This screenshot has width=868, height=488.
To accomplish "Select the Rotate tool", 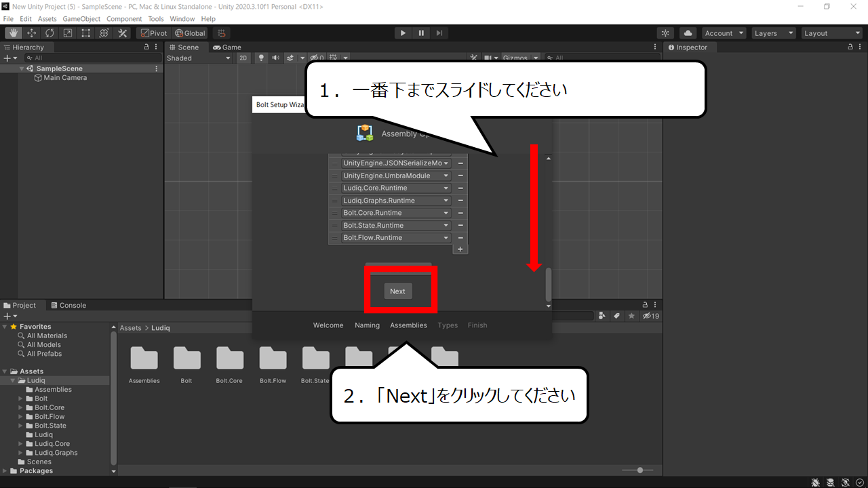I will pyautogui.click(x=50, y=33).
